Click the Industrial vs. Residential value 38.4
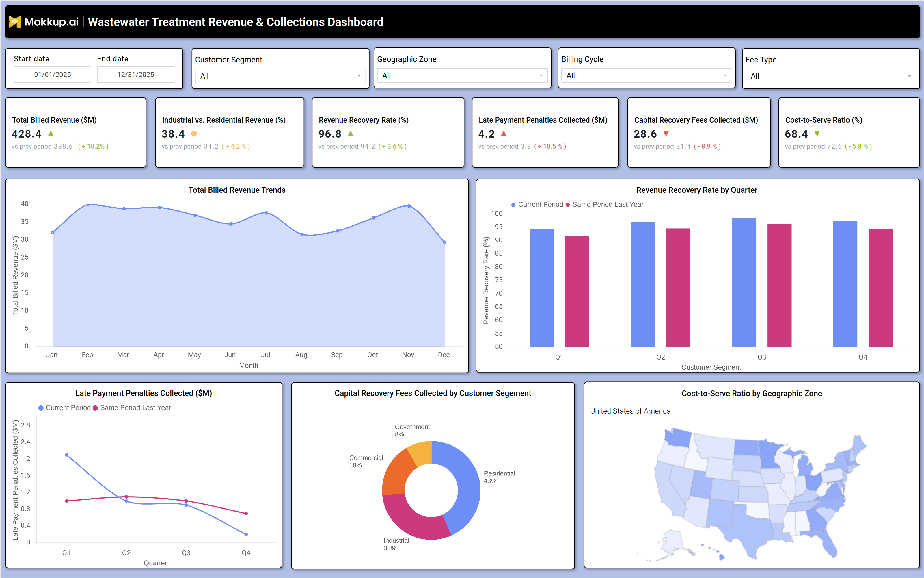 [173, 134]
